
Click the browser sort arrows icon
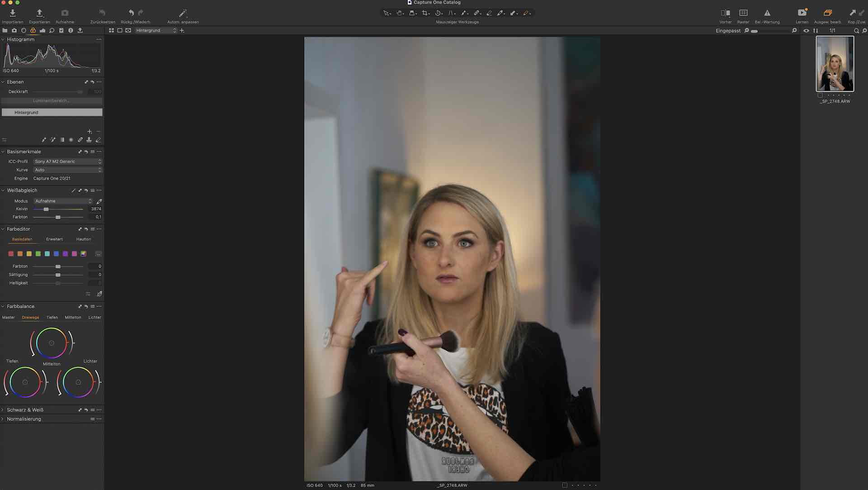[x=816, y=30]
